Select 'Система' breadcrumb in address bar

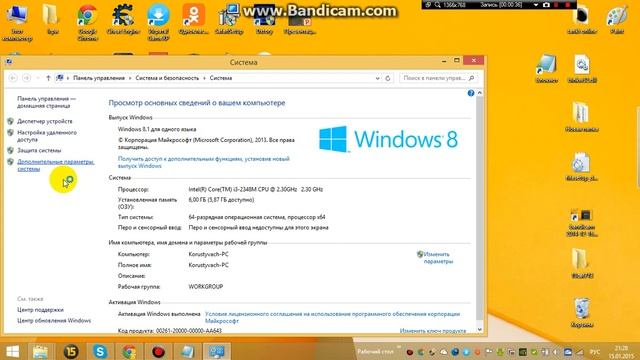(221, 78)
